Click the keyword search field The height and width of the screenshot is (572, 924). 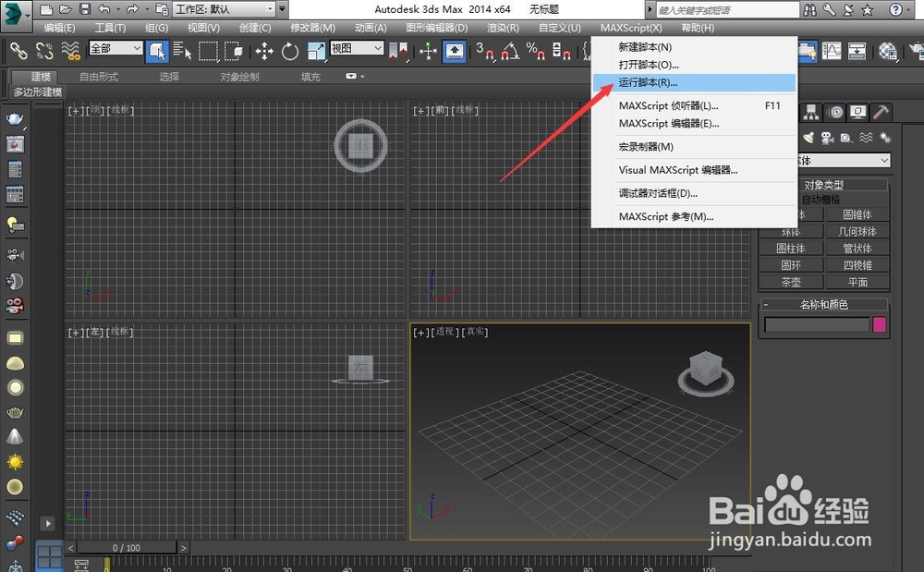point(728,10)
